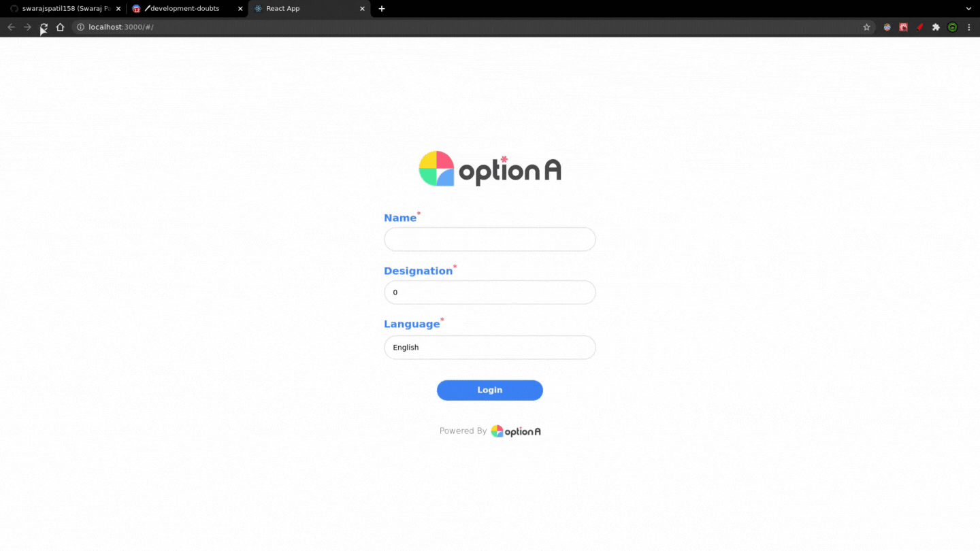This screenshot has height=551, width=980.
Task: Reload the page with refresh icon
Action: coord(44,27)
